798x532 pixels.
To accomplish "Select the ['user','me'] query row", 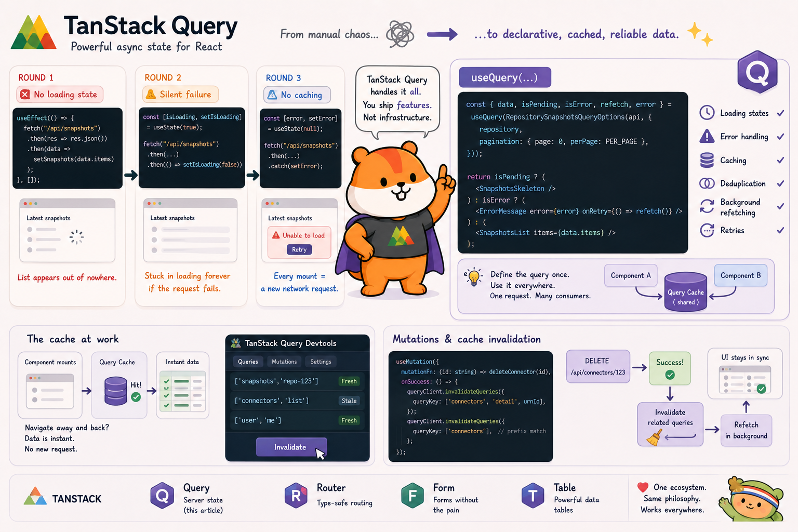I will pyautogui.click(x=297, y=420).
